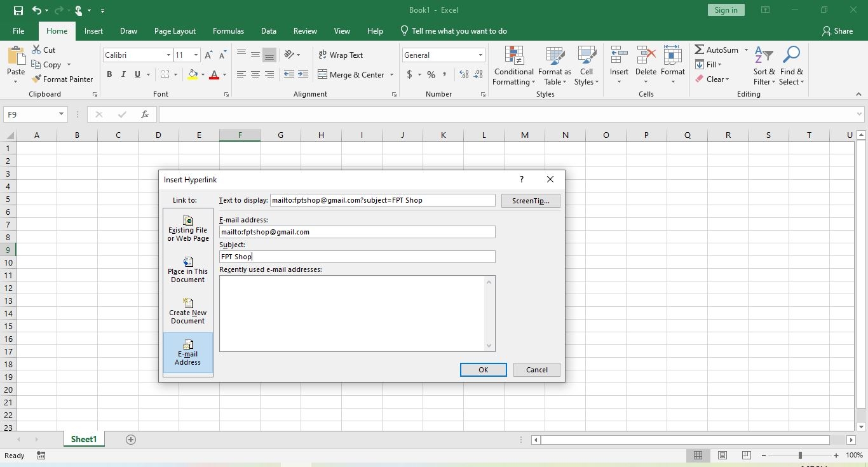The height and width of the screenshot is (467, 868).
Task: Apply Comma Style
Action: pyautogui.click(x=444, y=74)
